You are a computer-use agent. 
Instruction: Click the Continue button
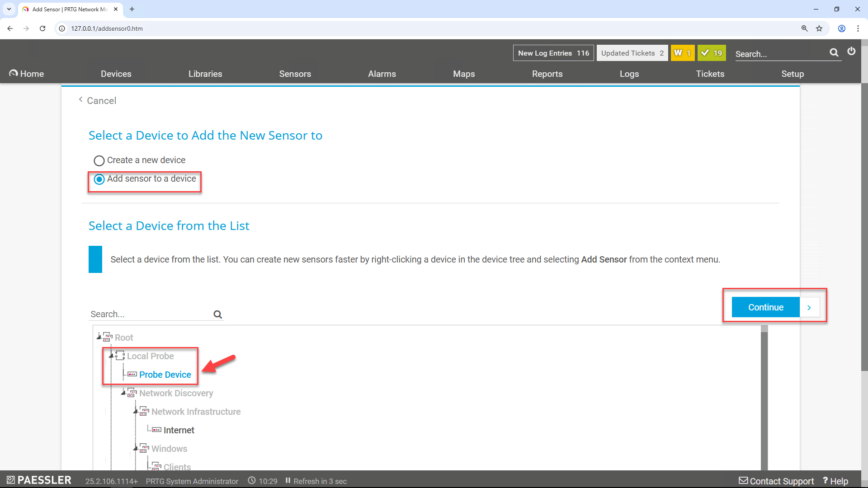point(765,307)
